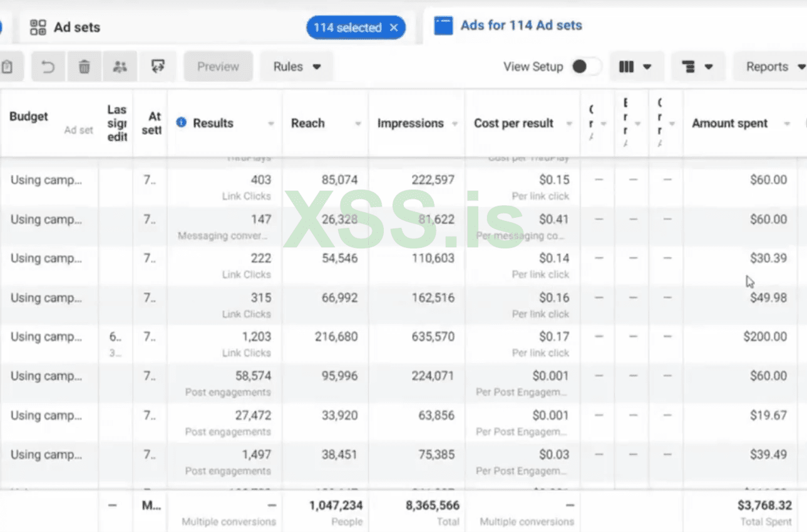The height and width of the screenshot is (532, 807).
Task: Expand the Reach column menu arrow
Action: click(x=358, y=124)
